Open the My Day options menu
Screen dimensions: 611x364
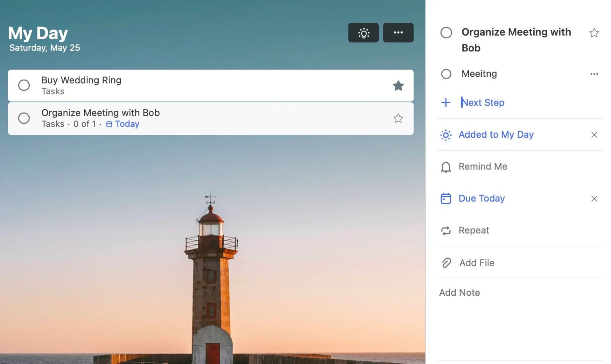tap(398, 32)
